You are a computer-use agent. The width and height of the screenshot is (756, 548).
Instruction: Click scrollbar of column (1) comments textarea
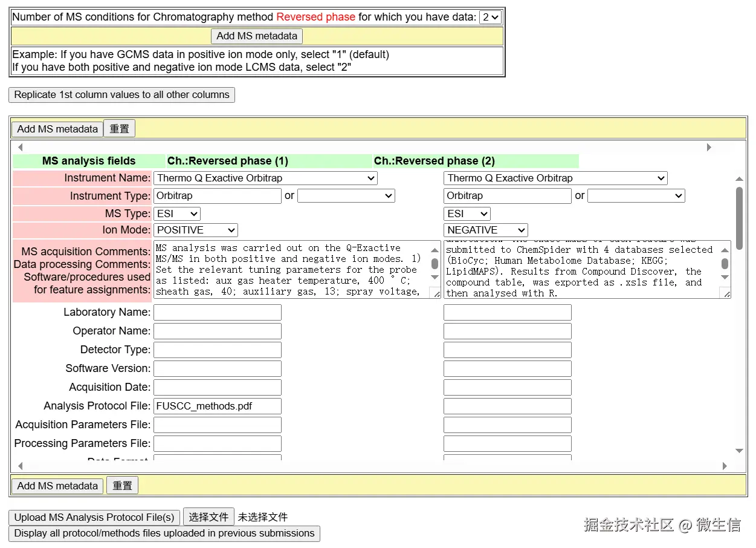point(435,264)
